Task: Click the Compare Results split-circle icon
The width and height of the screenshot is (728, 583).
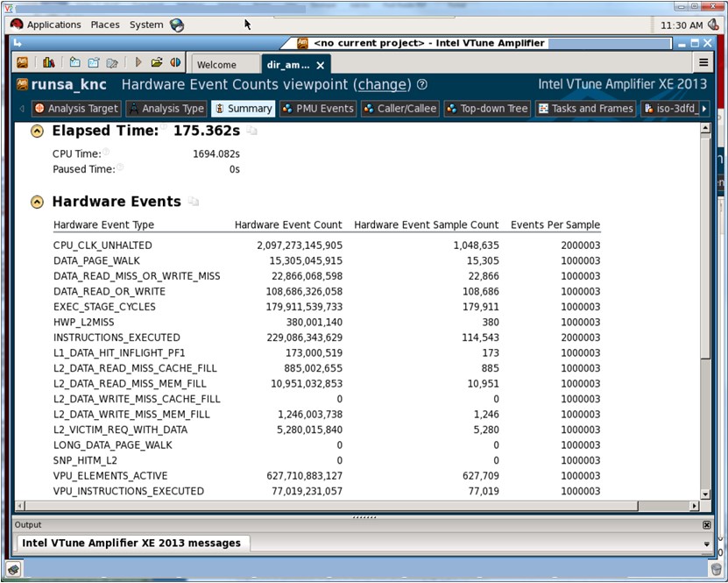Action: 175,62
